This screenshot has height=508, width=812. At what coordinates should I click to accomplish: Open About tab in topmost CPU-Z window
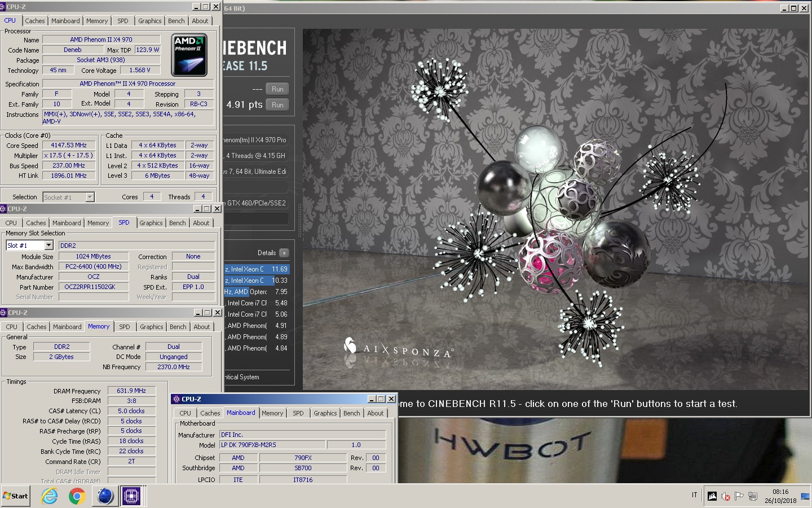coord(200,21)
